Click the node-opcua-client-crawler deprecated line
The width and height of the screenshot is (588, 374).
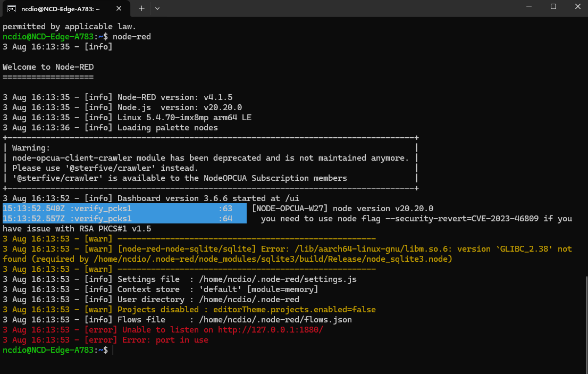tap(211, 158)
